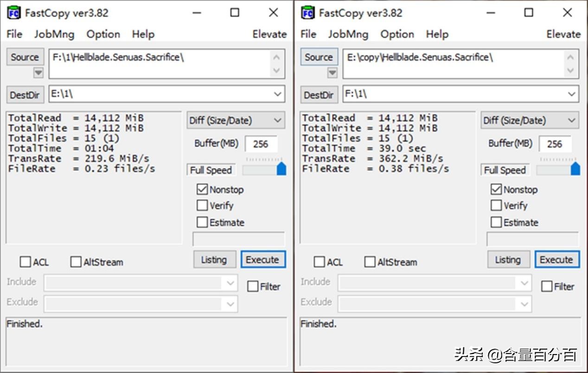Click FileRate = 0.23 files/s line

pos(82,169)
